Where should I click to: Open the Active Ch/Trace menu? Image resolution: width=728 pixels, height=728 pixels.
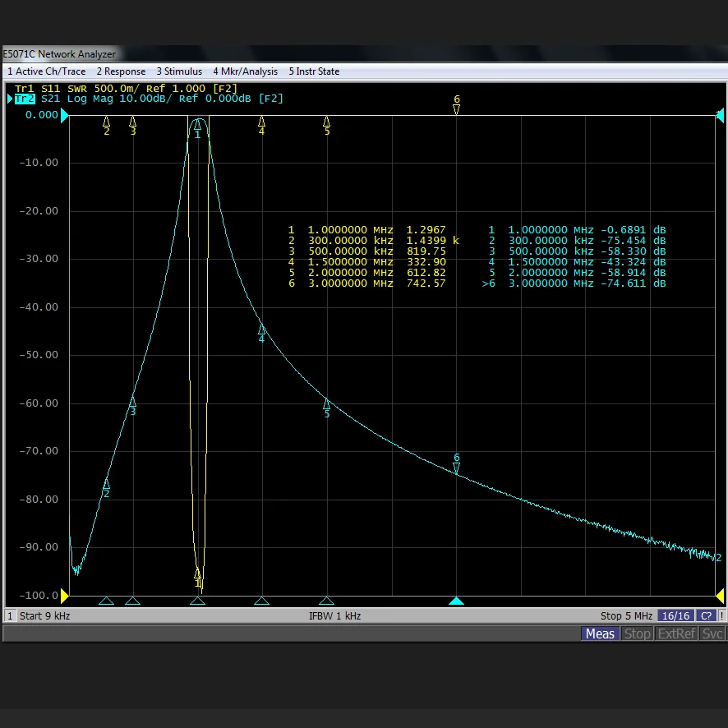coord(46,71)
